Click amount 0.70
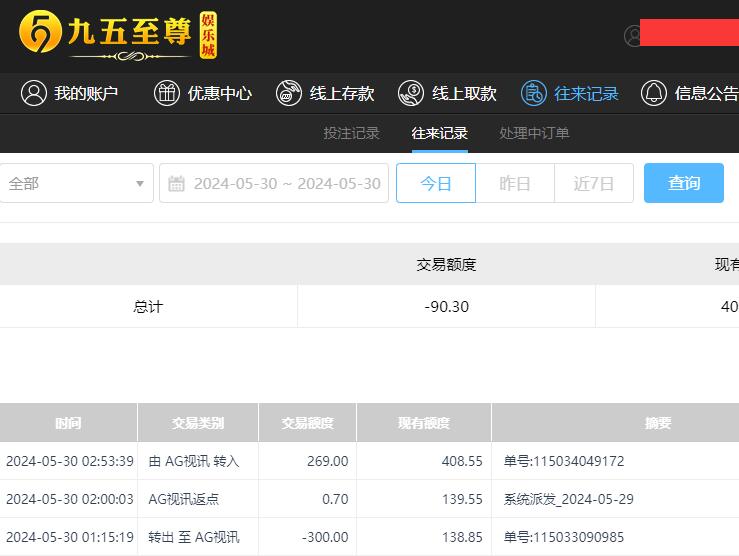 click(x=335, y=499)
